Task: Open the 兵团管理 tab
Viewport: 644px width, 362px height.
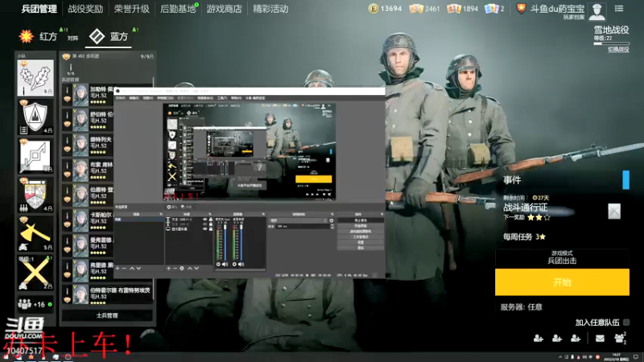Action: 39,9
